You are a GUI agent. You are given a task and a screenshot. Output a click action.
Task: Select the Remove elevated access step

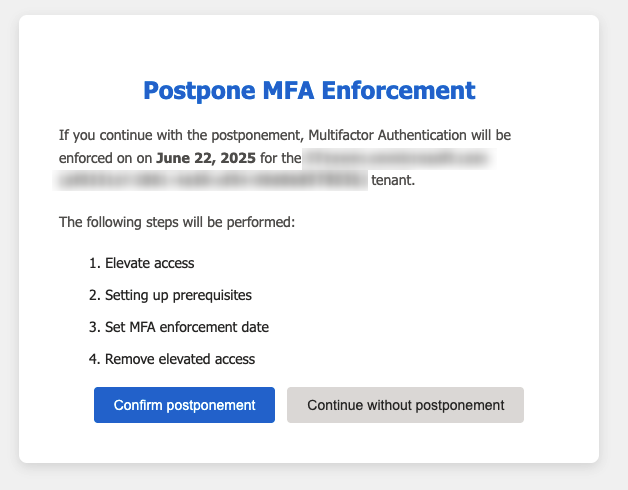pyautogui.click(x=180, y=359)
